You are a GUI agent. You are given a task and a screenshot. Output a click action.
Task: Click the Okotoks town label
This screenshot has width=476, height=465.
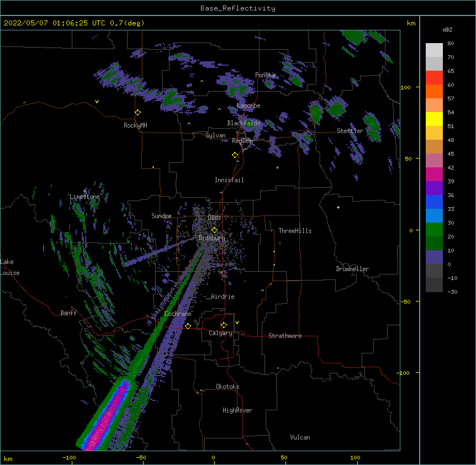coord(228,387)
